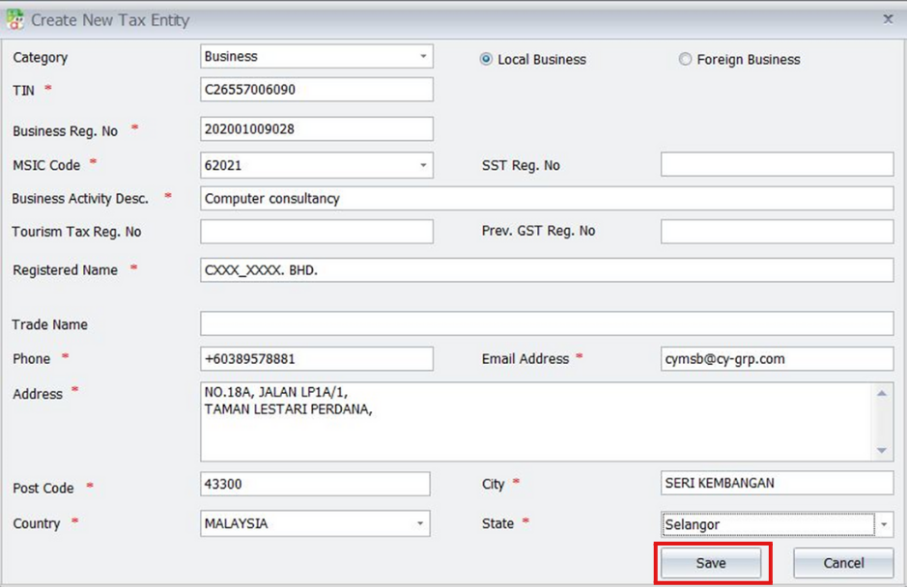Open the Category dropdown
This screenshot has width=908, height=588.
coord(422,57)
